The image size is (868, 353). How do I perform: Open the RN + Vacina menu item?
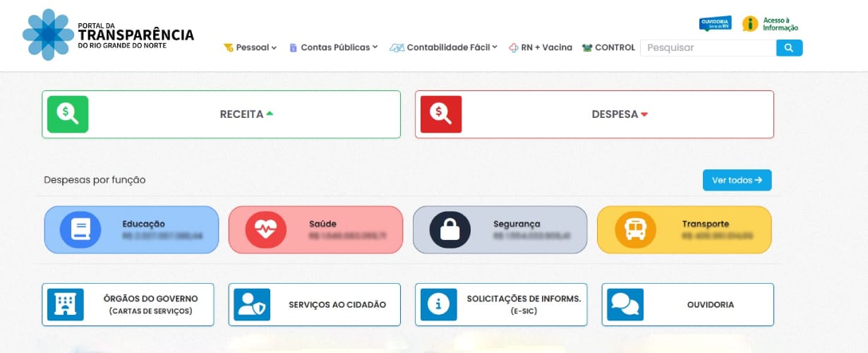click(x=541, y=47)
